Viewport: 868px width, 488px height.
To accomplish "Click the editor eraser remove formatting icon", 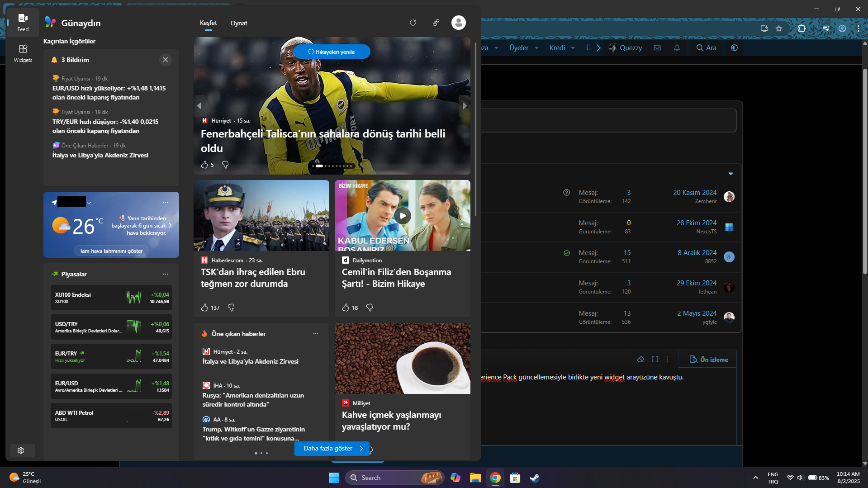I will tap(640, 360).
